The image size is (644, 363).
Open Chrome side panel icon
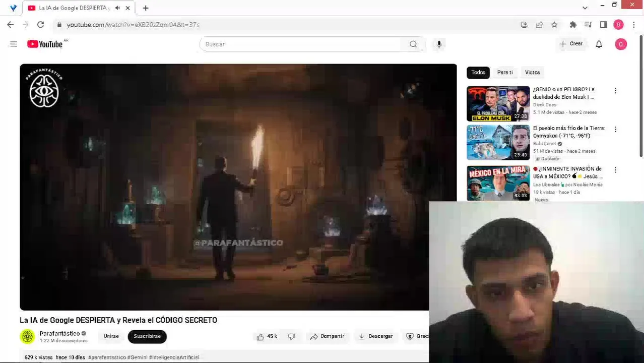[x=603, y=25]
